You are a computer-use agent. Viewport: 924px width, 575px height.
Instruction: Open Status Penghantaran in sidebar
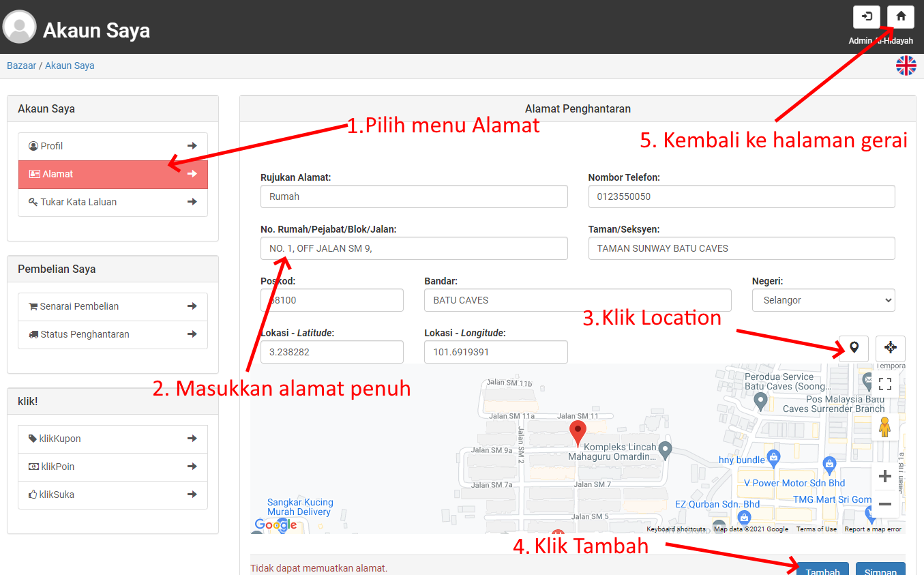point(113,334)
